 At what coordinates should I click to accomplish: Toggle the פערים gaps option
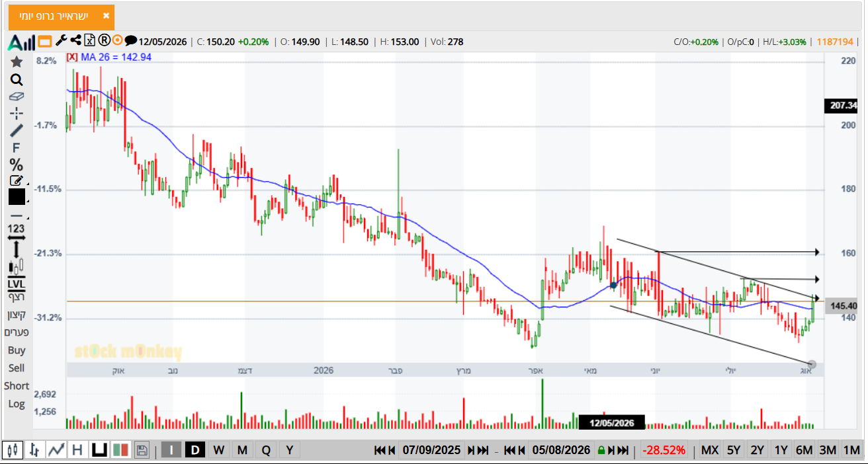[x=17, y=332]
